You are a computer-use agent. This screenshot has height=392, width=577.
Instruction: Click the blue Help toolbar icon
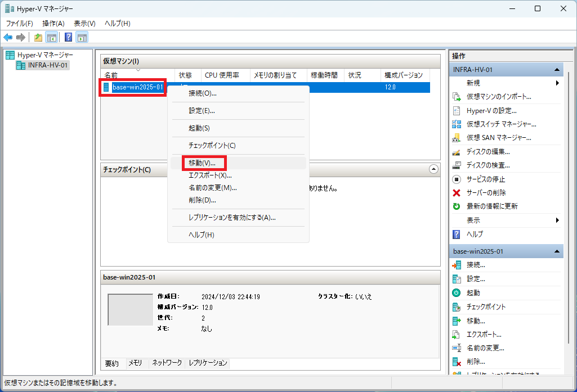[x=68, y=38]
